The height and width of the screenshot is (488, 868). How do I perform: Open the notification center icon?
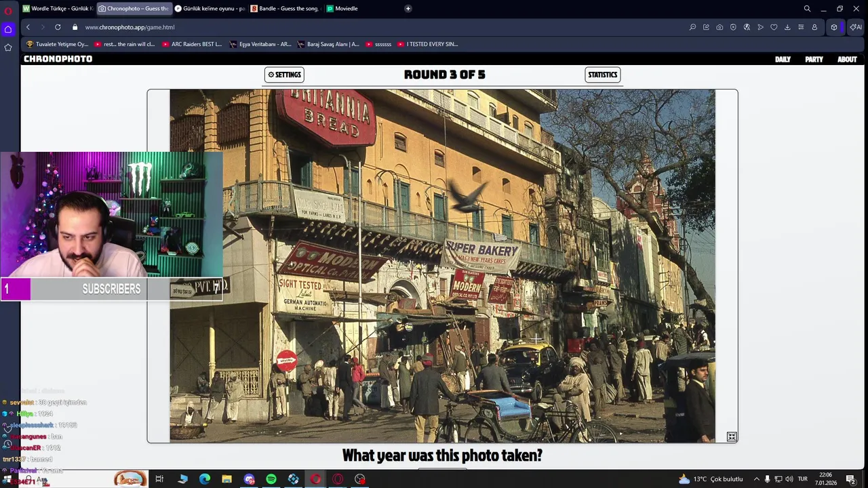850,479
